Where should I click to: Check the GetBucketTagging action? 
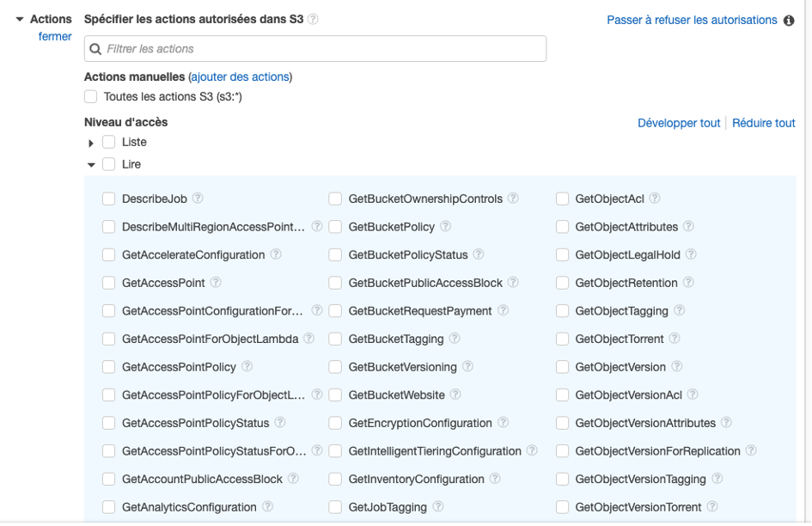click(x=335, y=339)
